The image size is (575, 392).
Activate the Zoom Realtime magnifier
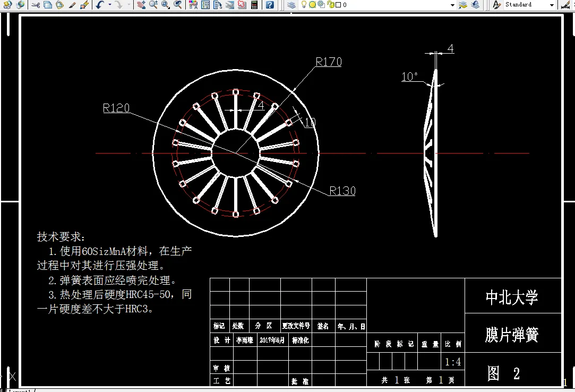pos(153,5)
